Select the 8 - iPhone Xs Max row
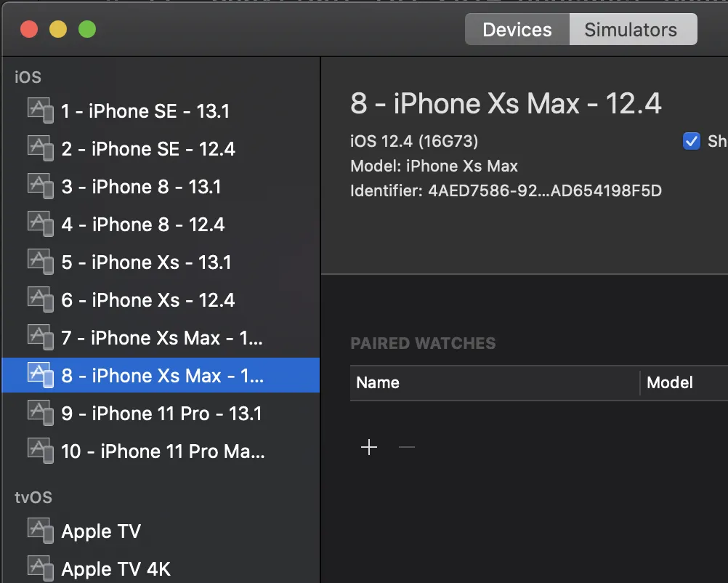The width and height of the screenshot is (728, 583). 161,375
